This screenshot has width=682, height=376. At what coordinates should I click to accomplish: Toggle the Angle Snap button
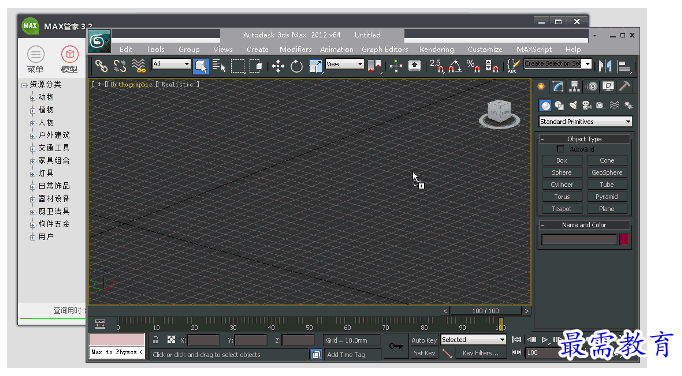click(x=455, y=66)
